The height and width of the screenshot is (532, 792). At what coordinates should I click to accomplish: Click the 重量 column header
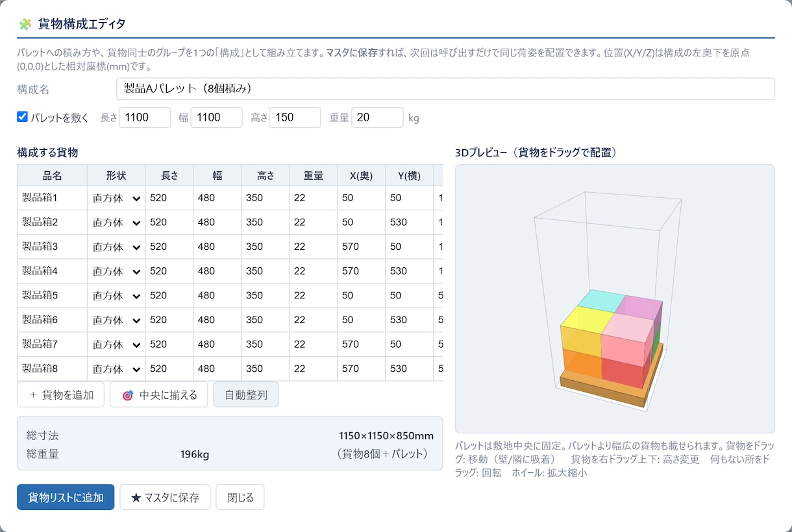pos(313,175)
